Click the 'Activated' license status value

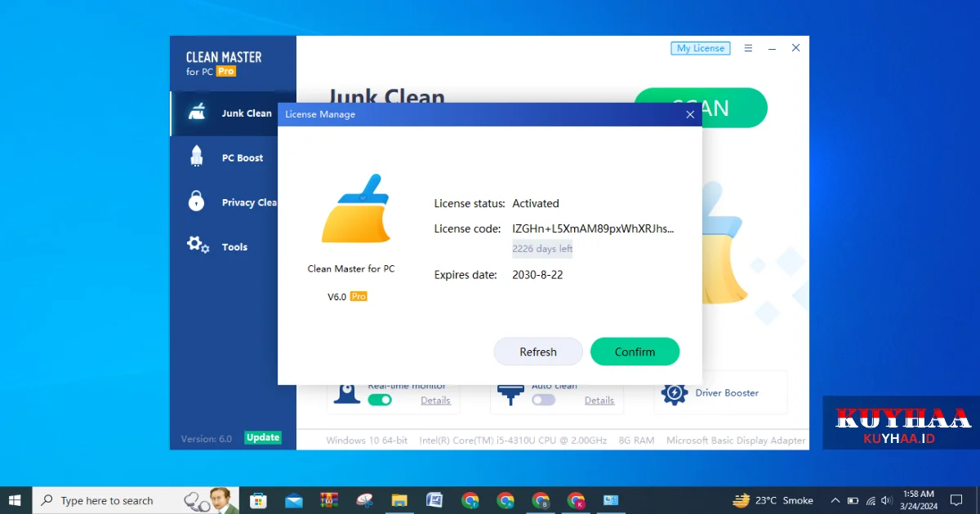coord(536,203)
